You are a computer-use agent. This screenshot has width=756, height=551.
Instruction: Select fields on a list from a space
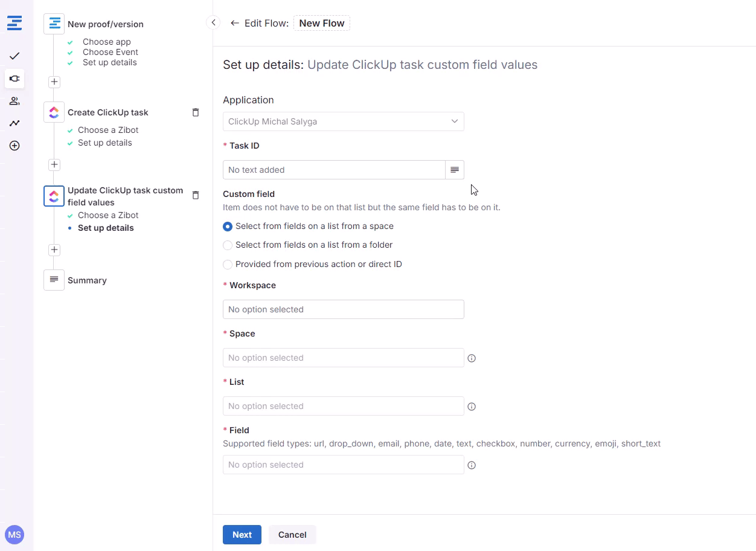pyautogui.click(x=228, y=227)
